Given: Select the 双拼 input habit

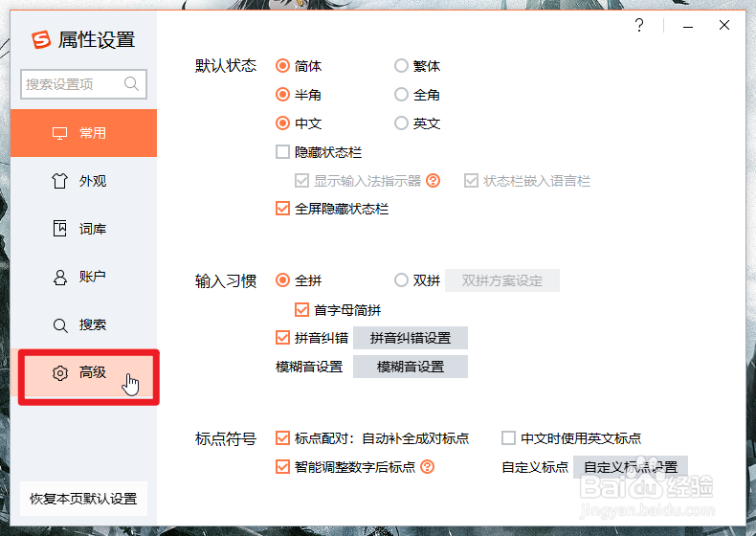Looking at the screenshot, I should 401,280.
